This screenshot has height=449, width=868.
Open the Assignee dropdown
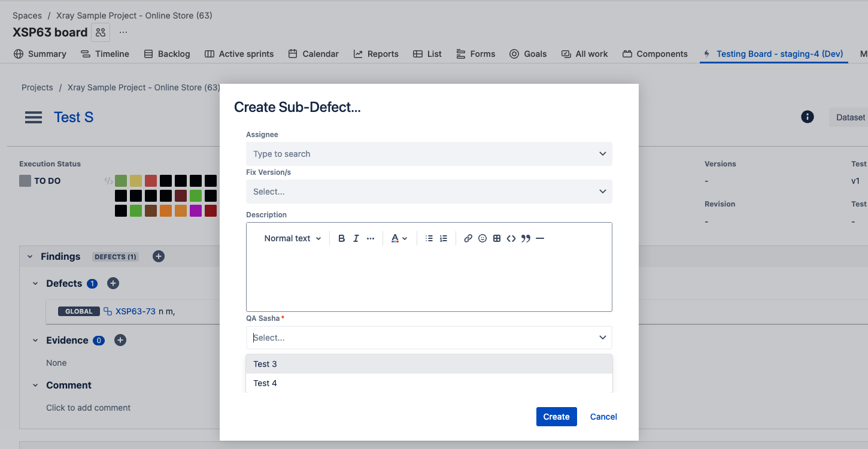pyautogui.click(x=429, y=154)
